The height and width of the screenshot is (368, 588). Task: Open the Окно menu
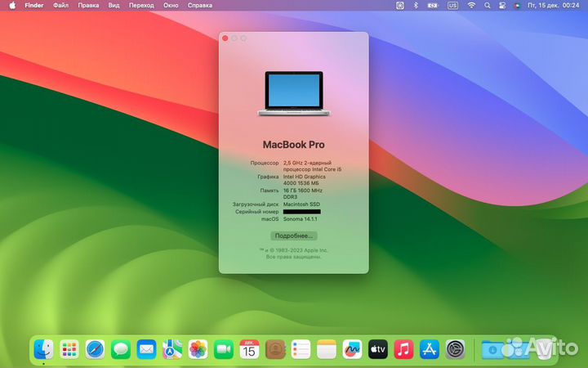pos(171,5)
